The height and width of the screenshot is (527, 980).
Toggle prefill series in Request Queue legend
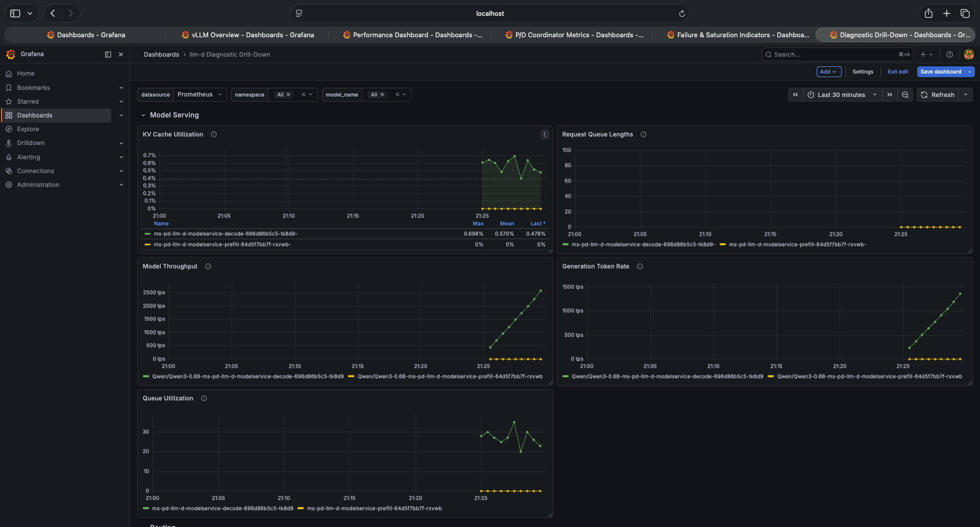click(x=797, y=245)
